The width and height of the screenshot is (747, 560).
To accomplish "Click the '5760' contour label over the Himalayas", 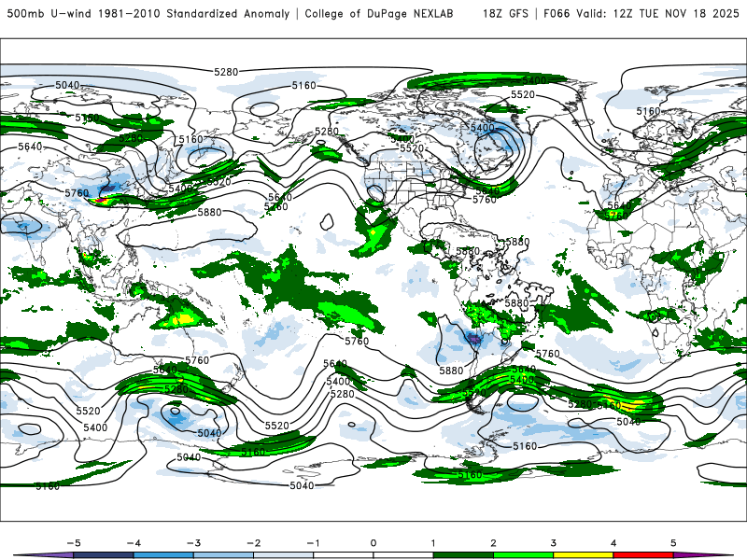I will coord(77,193).
